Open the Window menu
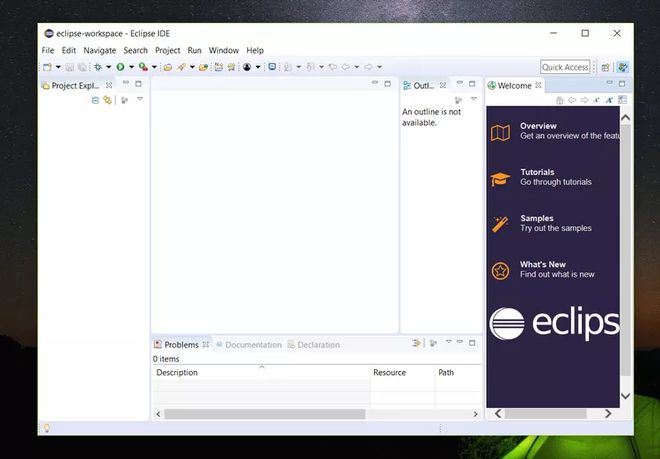Viewport: 660px width, 459px height. click(224, 50)
